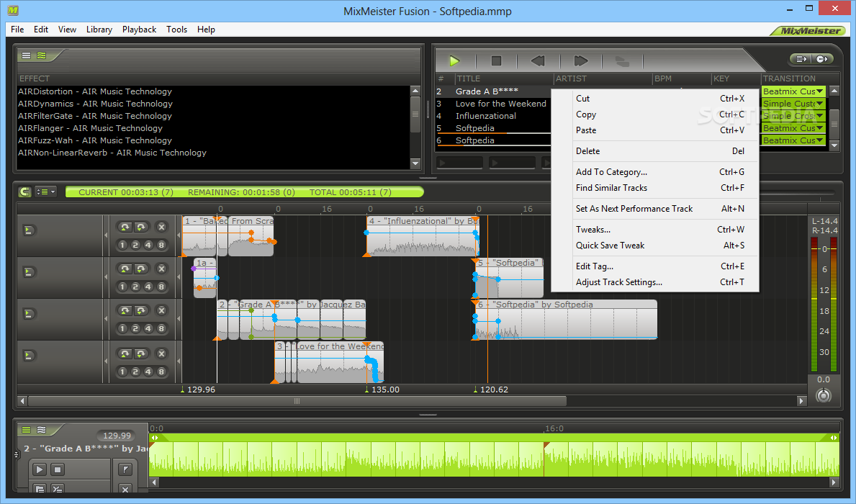Open transition dropdown for Grade A B**** row
The image size is (856, 504).
[x=819, y=91]
